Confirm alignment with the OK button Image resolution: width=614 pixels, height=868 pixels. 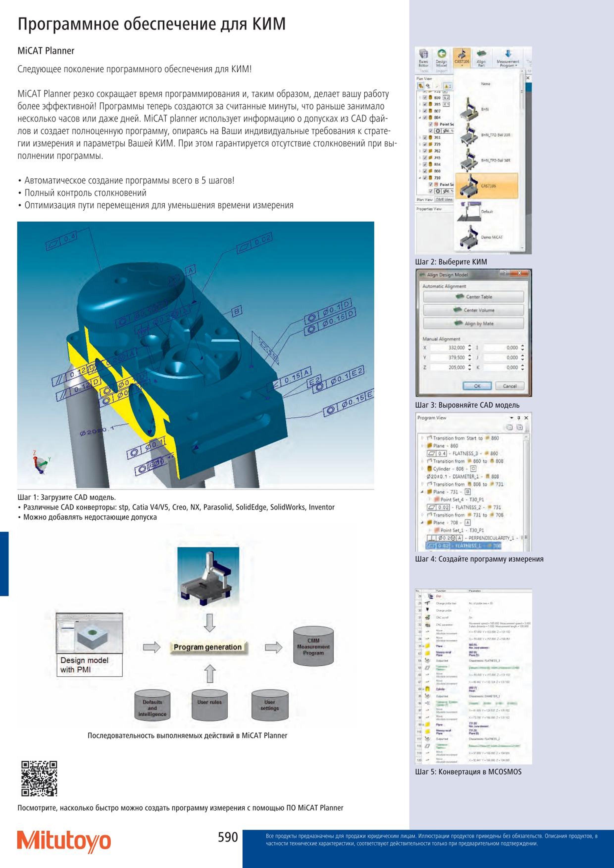(x=477, y=386)
